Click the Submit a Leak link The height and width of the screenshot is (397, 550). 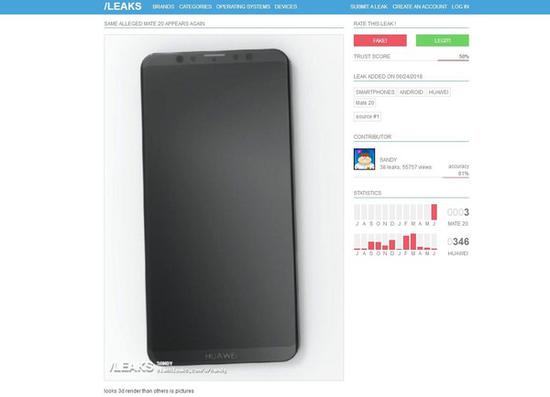(369, 7)
